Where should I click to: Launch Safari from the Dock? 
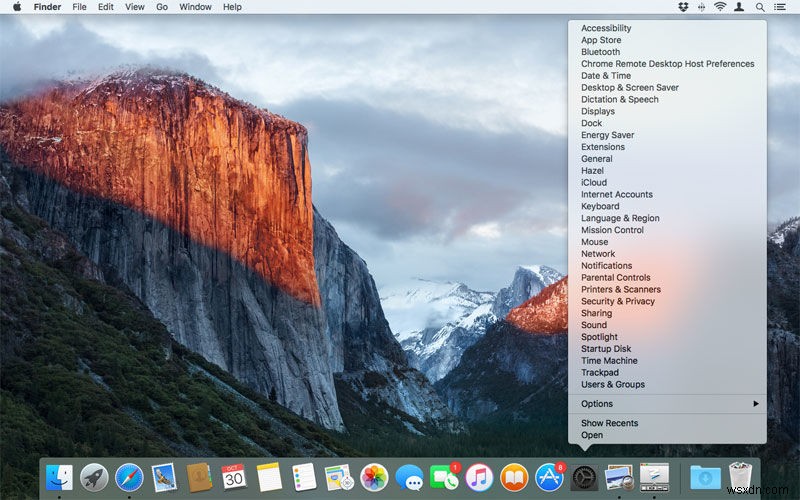[x=129, y=477]
